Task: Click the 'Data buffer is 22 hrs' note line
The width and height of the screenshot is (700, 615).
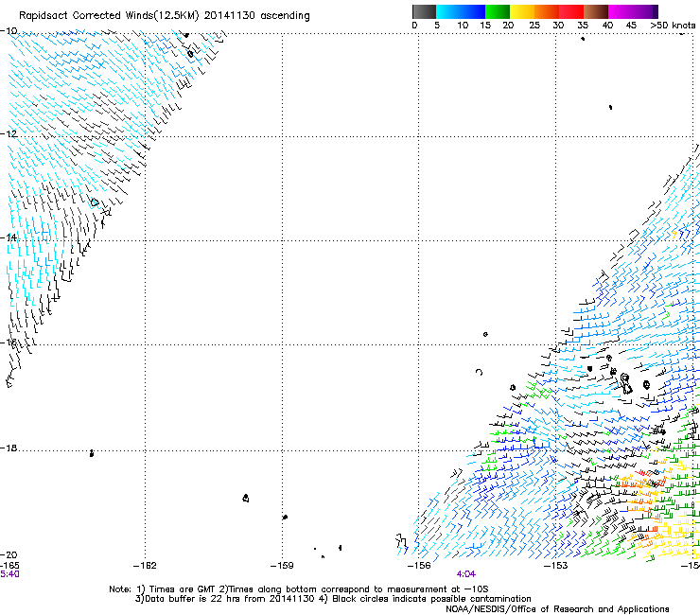Action: [x=333, y=599]
